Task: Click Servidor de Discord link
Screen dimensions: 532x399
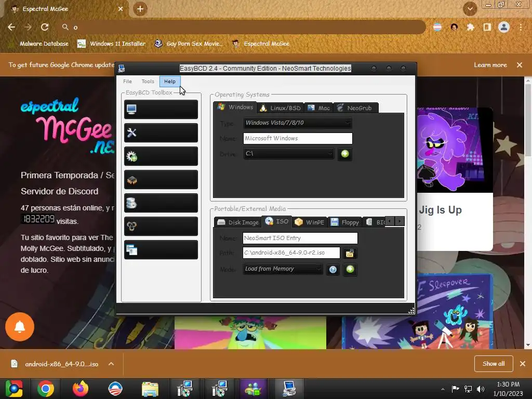Action: click(59, 191)
